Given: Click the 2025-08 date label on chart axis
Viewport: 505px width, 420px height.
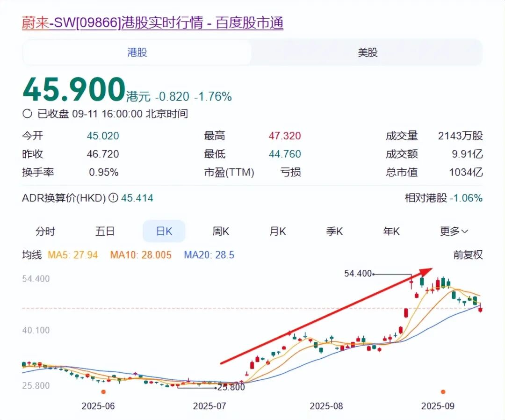Looking at the screenshot, I should (x=326, y=406).
